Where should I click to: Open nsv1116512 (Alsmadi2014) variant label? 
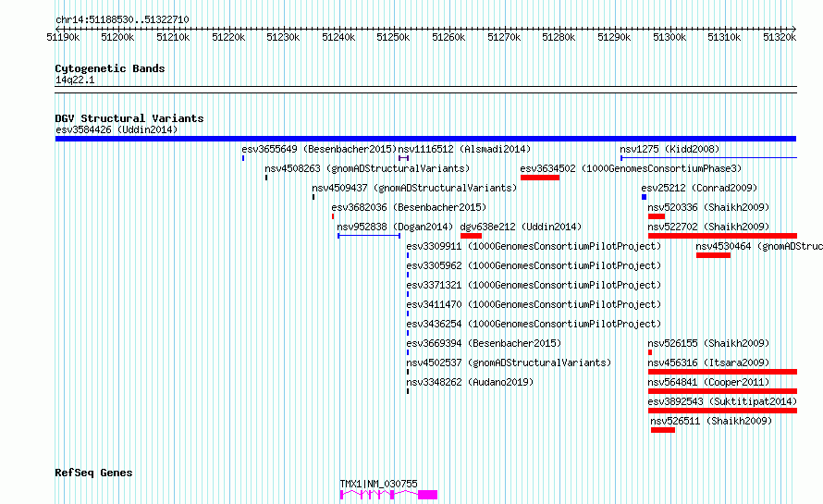[x=464, y=149]
